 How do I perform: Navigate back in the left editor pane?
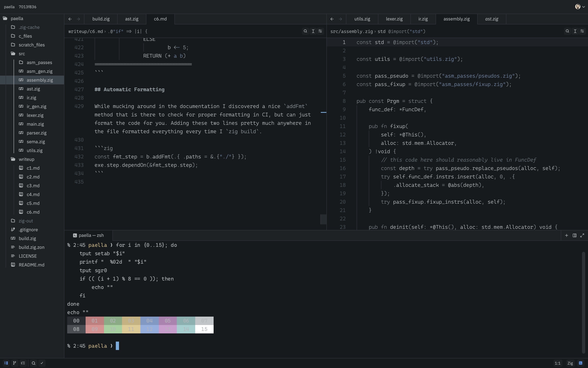tap(70, 19)
